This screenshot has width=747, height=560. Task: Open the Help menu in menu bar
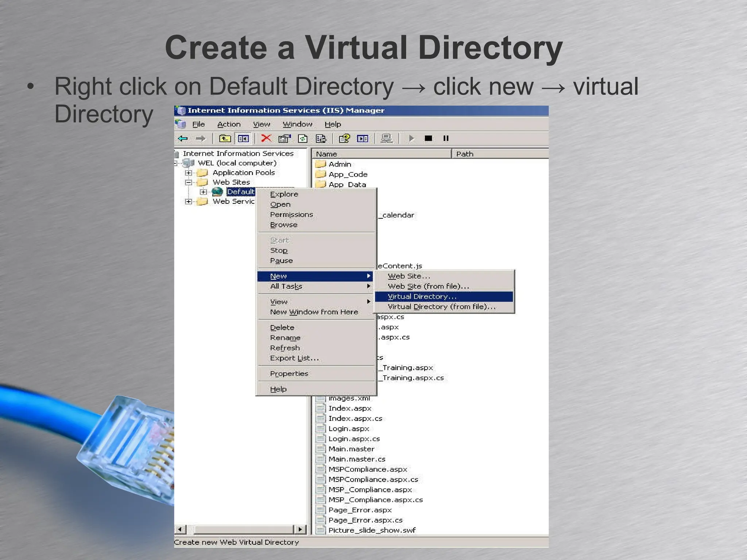(x=333, y=124)
